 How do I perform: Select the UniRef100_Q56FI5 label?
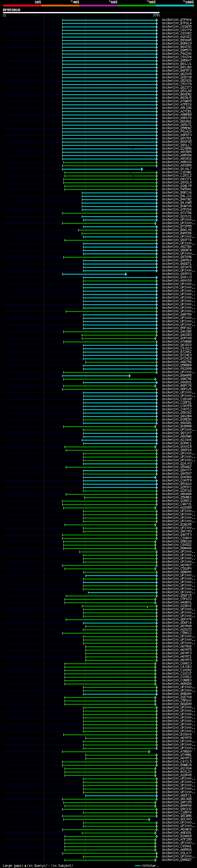(x=177, y=596)
